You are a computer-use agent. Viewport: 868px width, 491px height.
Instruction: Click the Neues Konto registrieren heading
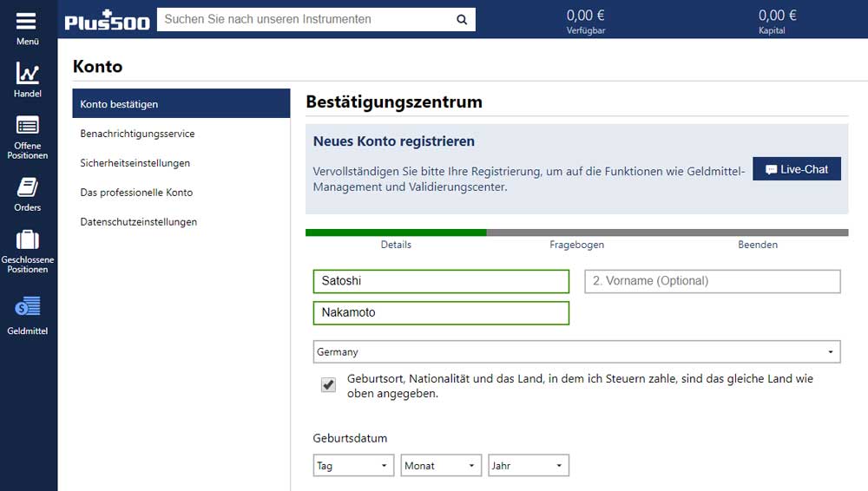coord(393,141)
